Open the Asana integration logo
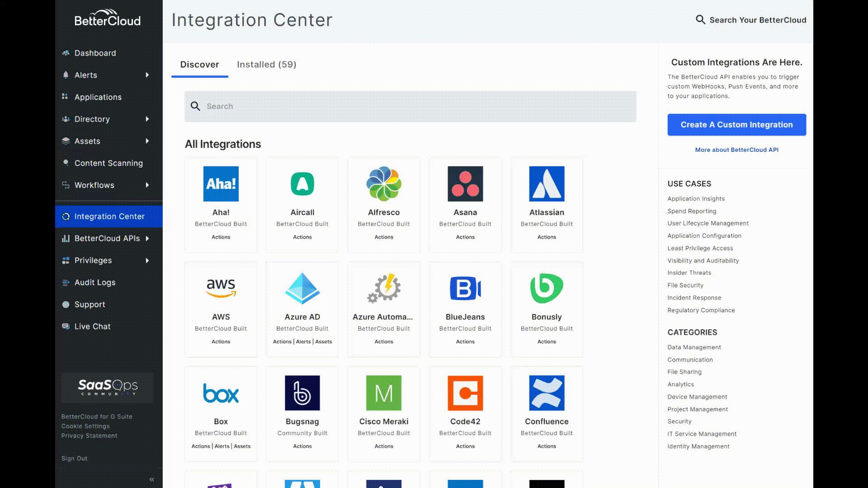Screen dimensions: 868x488 coord(465,184)
